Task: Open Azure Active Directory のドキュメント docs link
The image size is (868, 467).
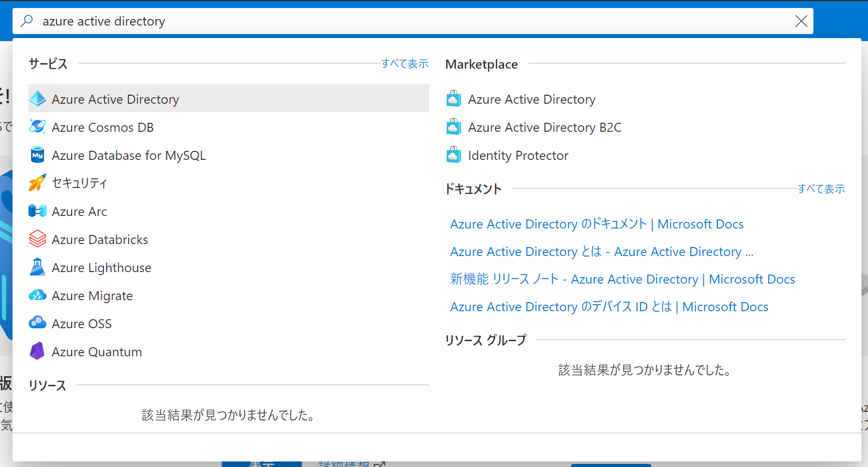Action: click(597, 224)
